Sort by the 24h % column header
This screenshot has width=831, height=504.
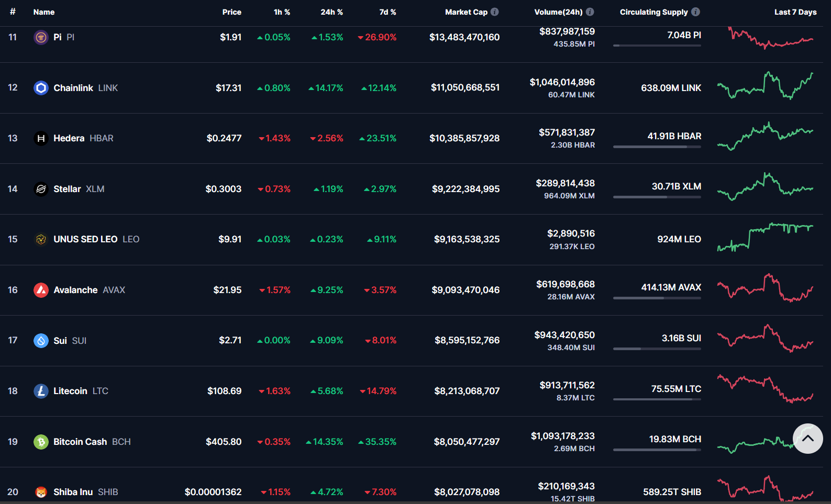point(331,12)
